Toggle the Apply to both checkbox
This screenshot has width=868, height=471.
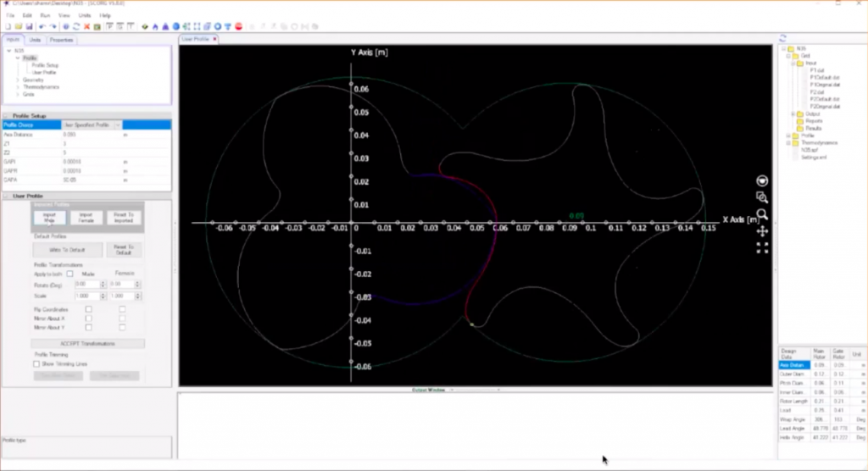tap(70, 274)
